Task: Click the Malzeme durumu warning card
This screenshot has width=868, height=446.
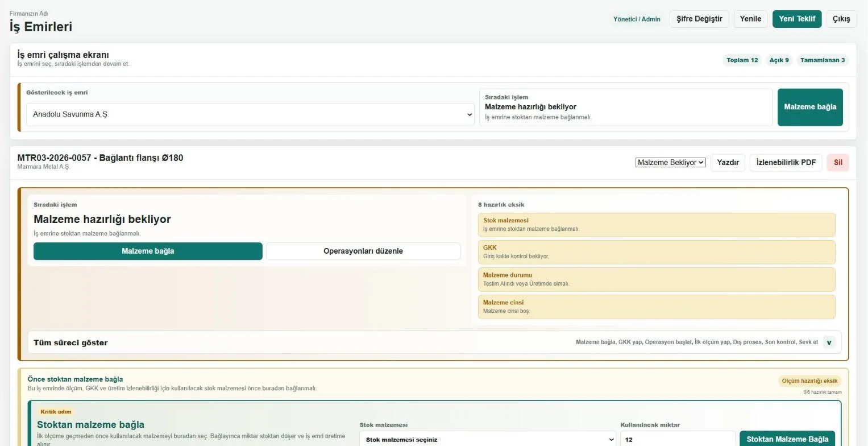Action: [x=657, y=279]
